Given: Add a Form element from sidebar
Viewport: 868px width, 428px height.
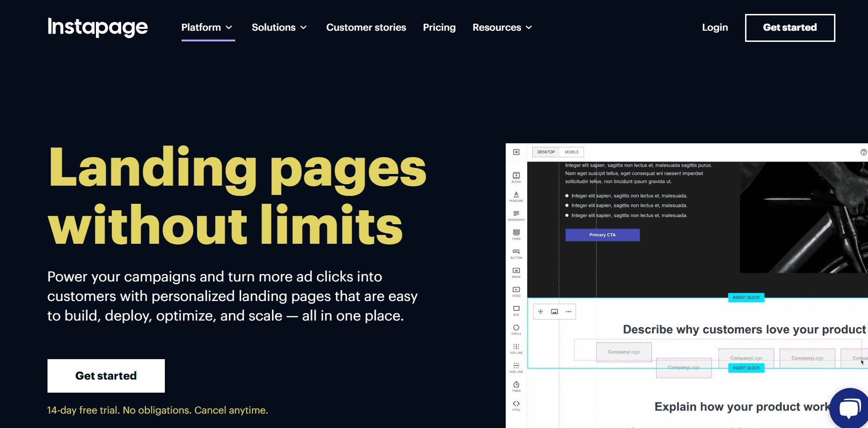Looking at the screenshot, I should tap(516, 234).
